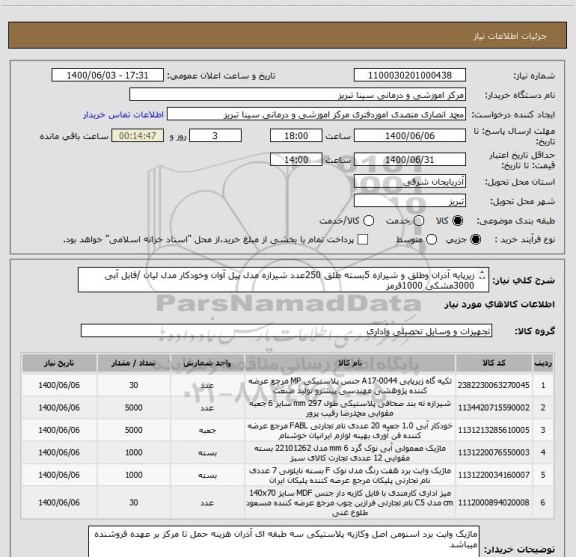
Task: Click the تعداد / مقدار column header
Action: 134,363
